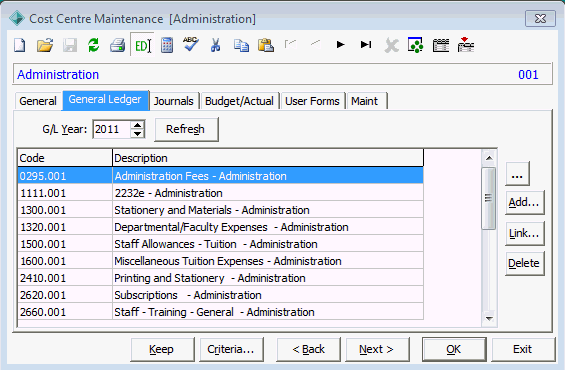Click the blue Administration header text
The height and width of the screenshot is (370, 565).
click(58, 75)
